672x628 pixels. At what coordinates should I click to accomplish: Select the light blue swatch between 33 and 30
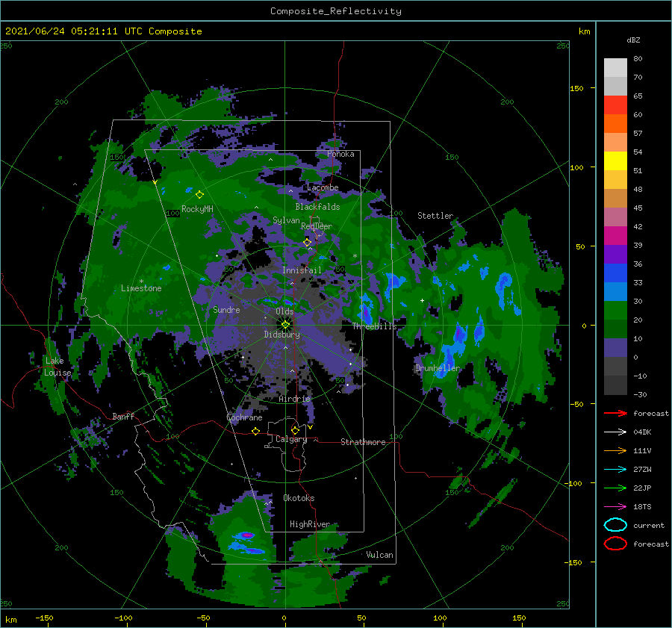click(615, 292)
